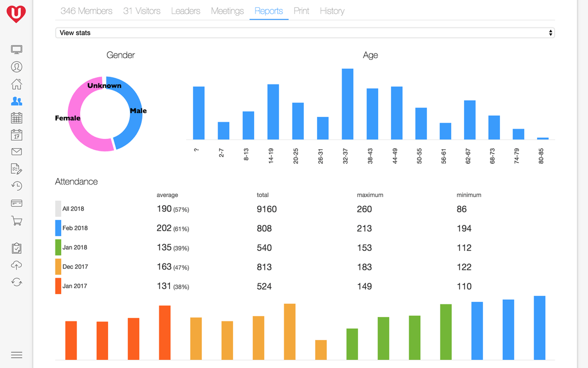The image size is (588, 368).
Task: Open the hamburger menu at sidebar bottom
Action: [x=17, y=355]
